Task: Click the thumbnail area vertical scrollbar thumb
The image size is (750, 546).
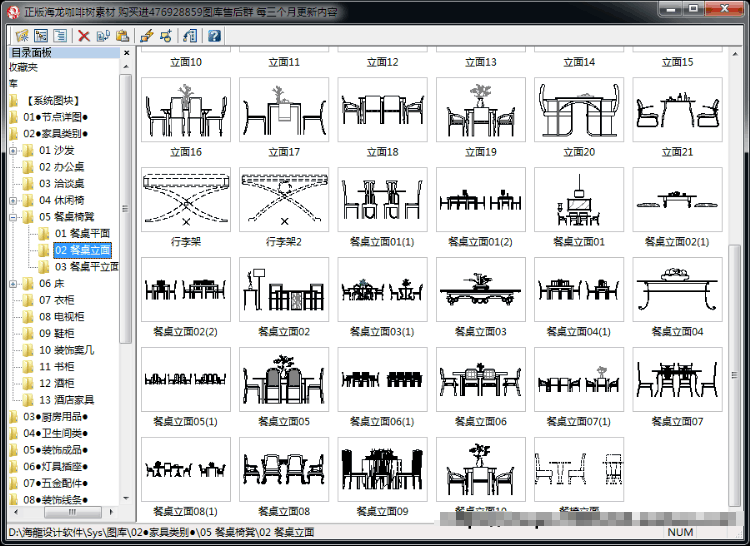Action: click(x=734, y=375)
